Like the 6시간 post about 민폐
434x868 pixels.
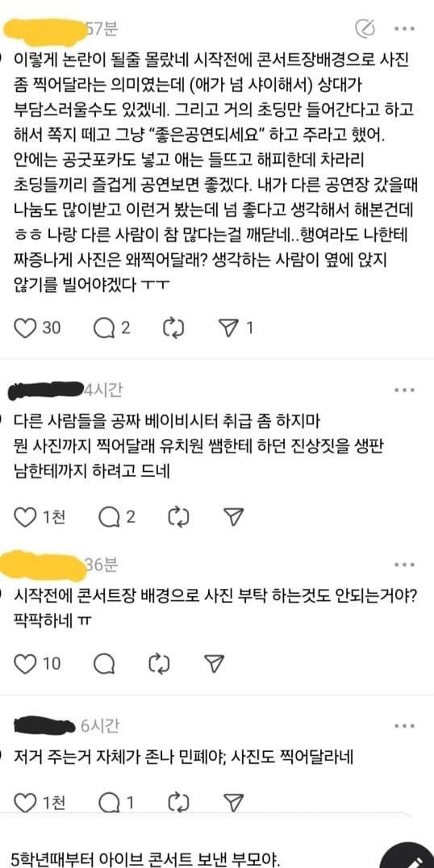pyautogui.click(x=24, y=801)
